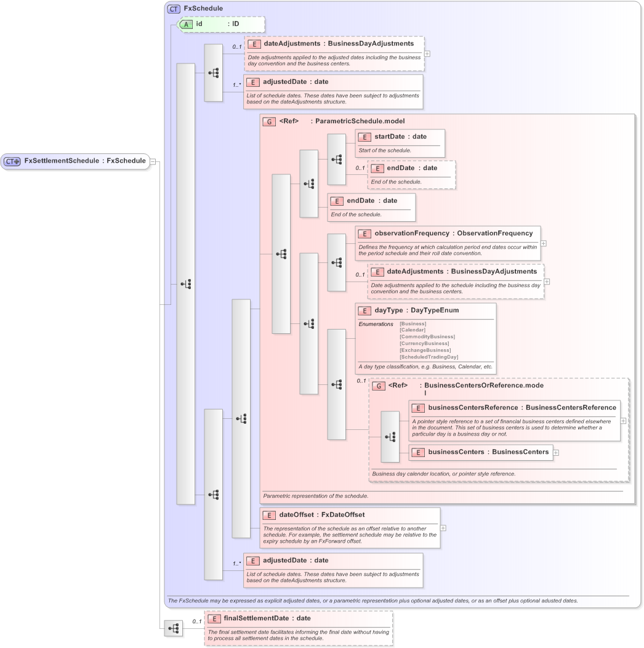Screen dimensions: 644x648
Task: Click [Calendar] enumeration value
Action: (413, 330)
